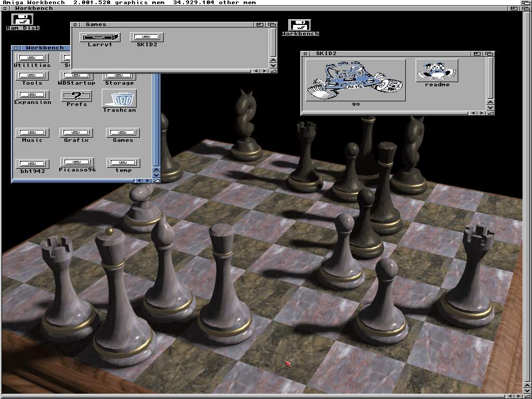Screen dimensions: 532x399
Task: Select the Trashcan icon
Action: tap(119, 98)
